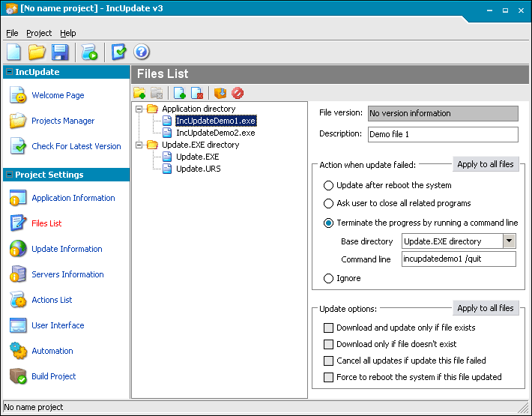
Task: Apply update options to all files
Action: [x=486, y=308]
